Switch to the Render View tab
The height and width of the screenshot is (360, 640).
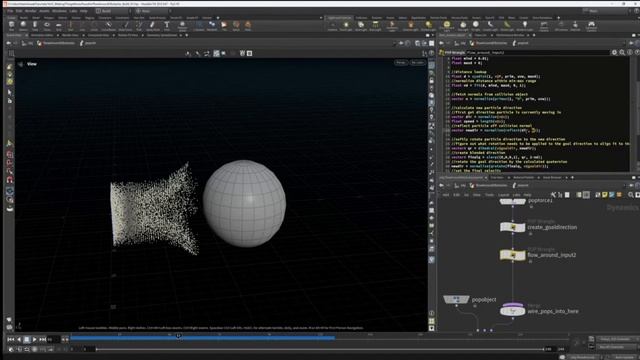point(70,36)
